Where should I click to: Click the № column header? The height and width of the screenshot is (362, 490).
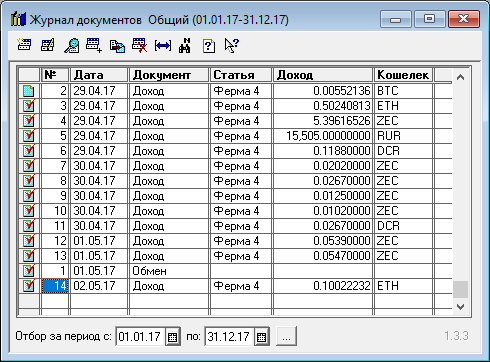tap(55, 75)
